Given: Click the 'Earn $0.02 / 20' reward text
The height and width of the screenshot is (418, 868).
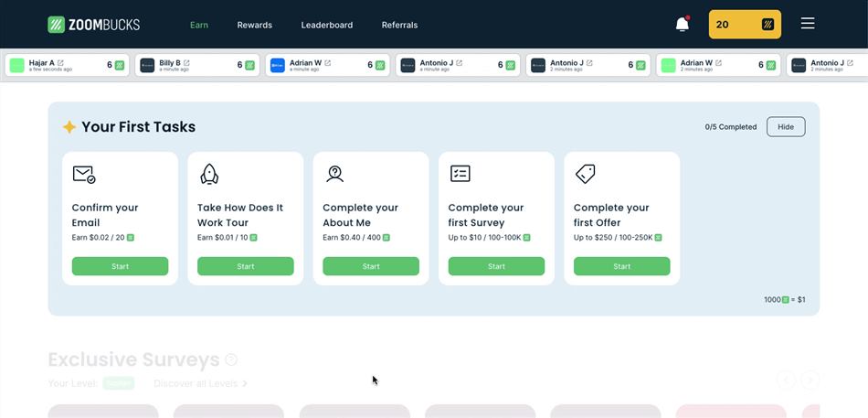Looking at the screenshot, I should tap(99, 237).
